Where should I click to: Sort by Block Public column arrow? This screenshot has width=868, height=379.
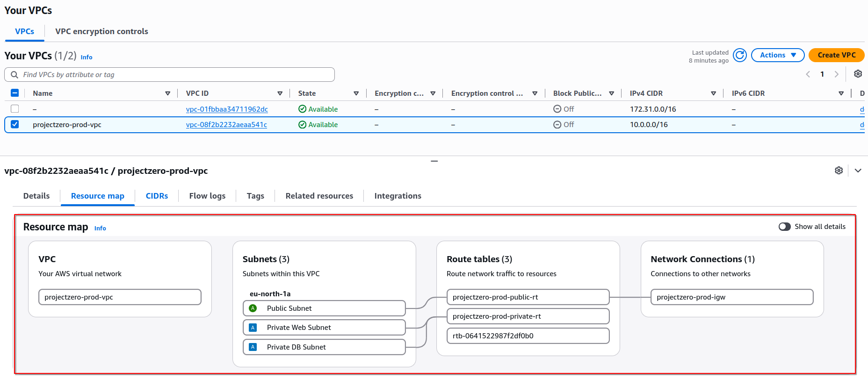click(x=612, y=93)
